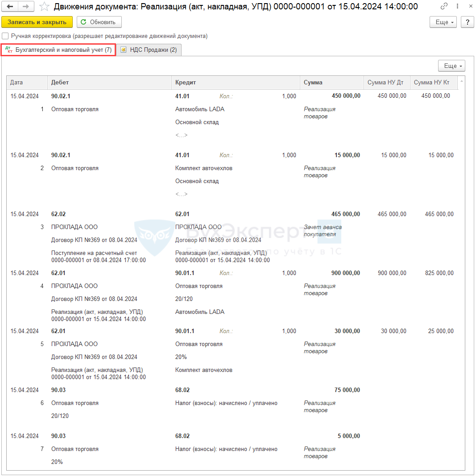
Task: Click Поступление на расчетный счет document reference
Action: [x=98, y=257]
